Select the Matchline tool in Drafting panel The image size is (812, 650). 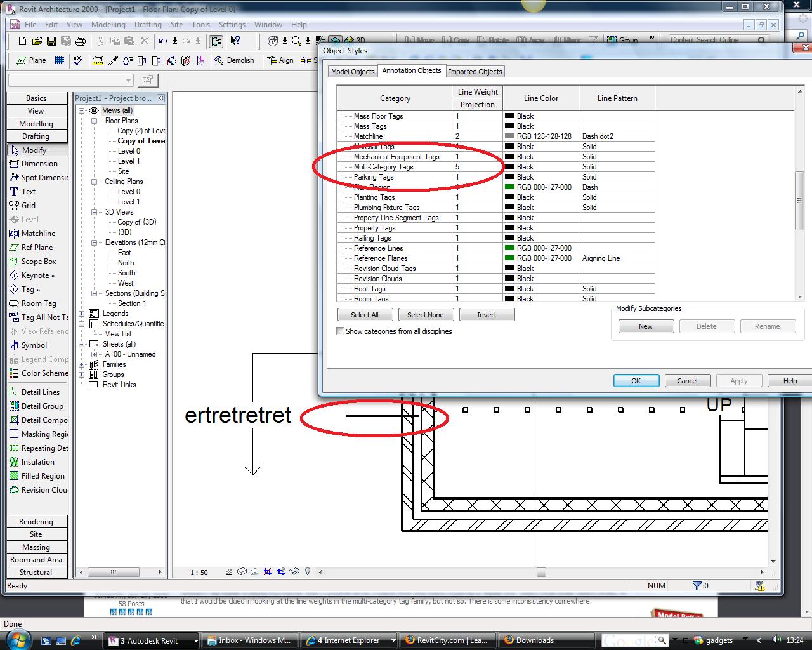coord(38,234)
